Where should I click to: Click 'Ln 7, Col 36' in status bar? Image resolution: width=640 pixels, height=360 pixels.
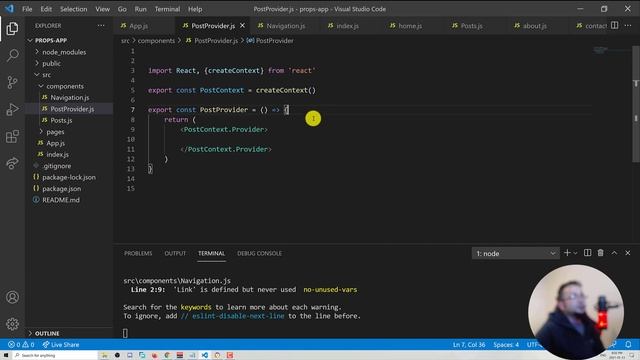click(x=469, y=344)
